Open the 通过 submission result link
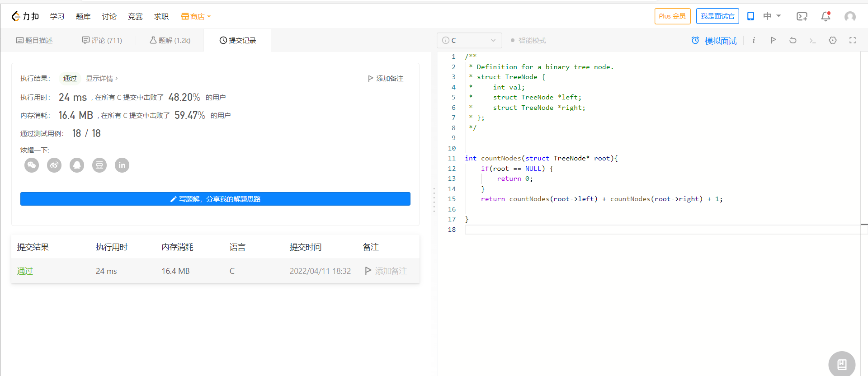The image size is (868, 376). tap(25, 271)
